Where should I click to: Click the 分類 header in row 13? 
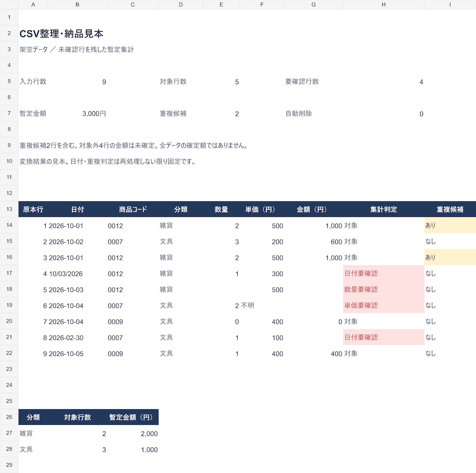tap(181, 209)
